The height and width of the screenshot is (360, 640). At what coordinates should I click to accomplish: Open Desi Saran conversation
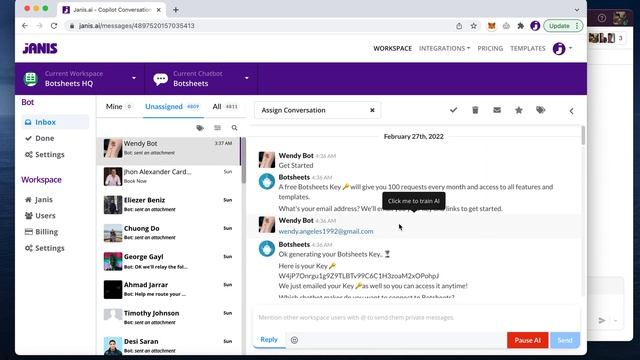click(169, 345)
